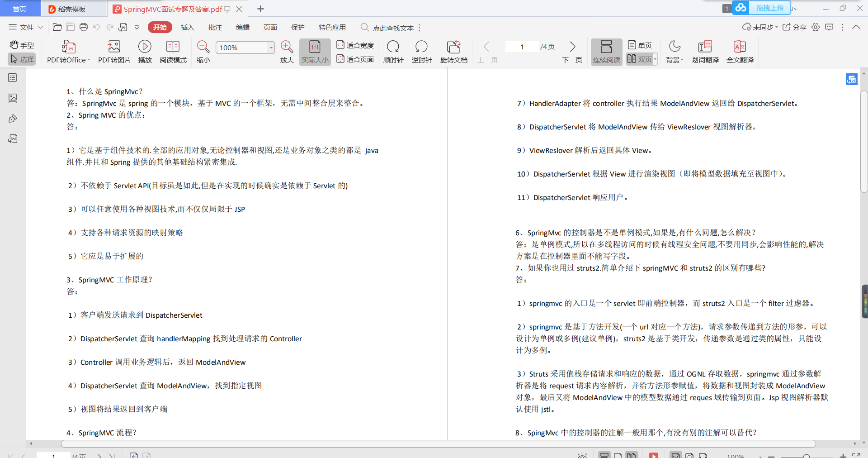The height and width of the screenshot is (458, 868).
Task: Click the redo arrow
Action: tap(110, 27)
